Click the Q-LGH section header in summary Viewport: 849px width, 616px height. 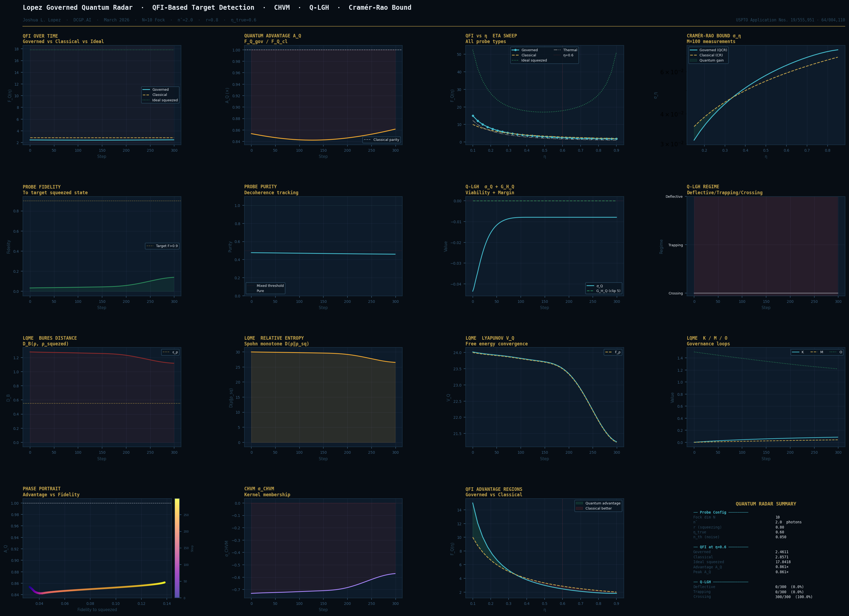point(705,582)
